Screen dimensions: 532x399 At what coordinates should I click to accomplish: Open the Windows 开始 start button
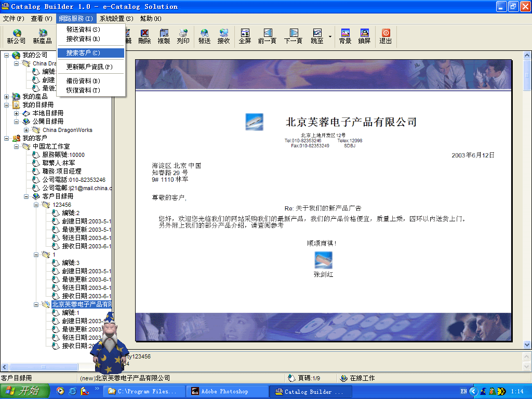(x=25, y=391)
